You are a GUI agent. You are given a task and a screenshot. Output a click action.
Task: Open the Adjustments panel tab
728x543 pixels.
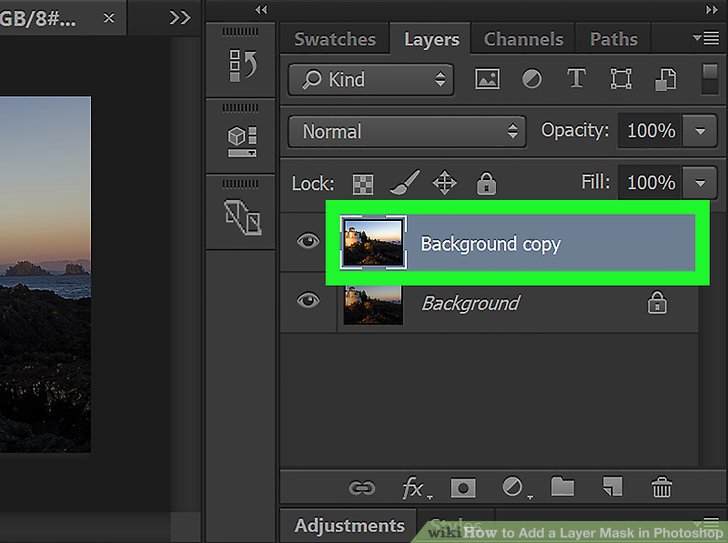tap(349, 525)
